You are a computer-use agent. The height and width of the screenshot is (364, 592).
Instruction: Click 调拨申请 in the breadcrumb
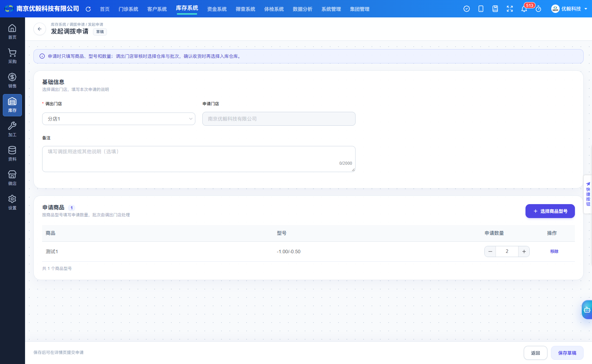pos(77,24)
